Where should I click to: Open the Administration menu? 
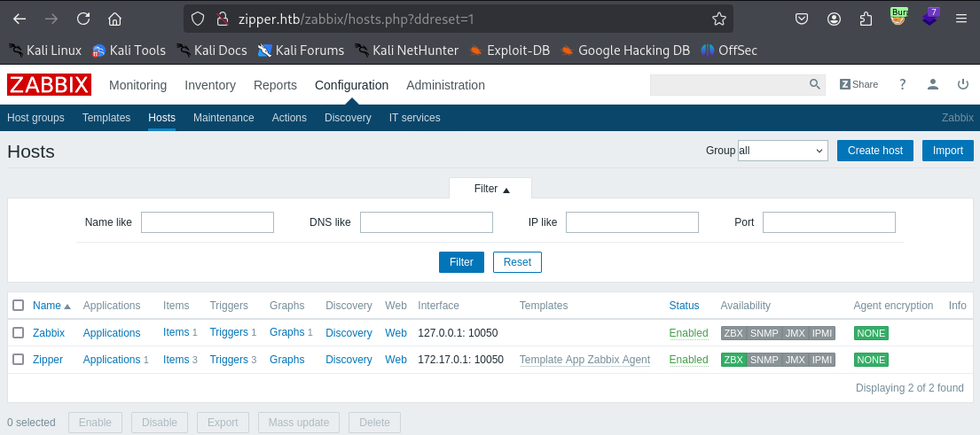[x=445, y=85]
